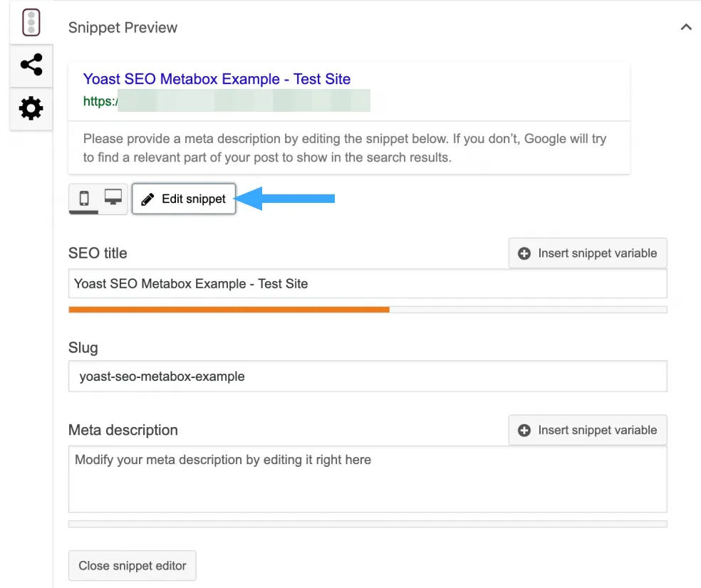Open the social sharing panel

click(31, 65)
